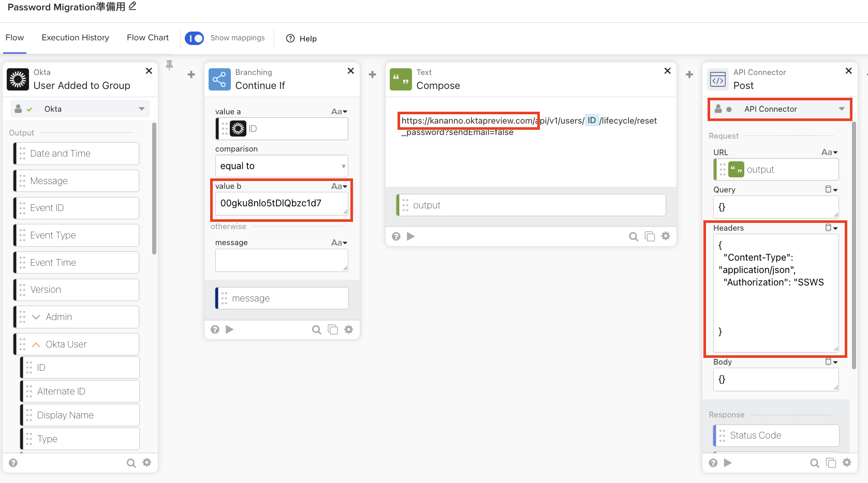Image resolution: width=868 pixels, height=483 pixels.
Task: Click the Okta card output scrollbar
Action: tap(154, 188)
